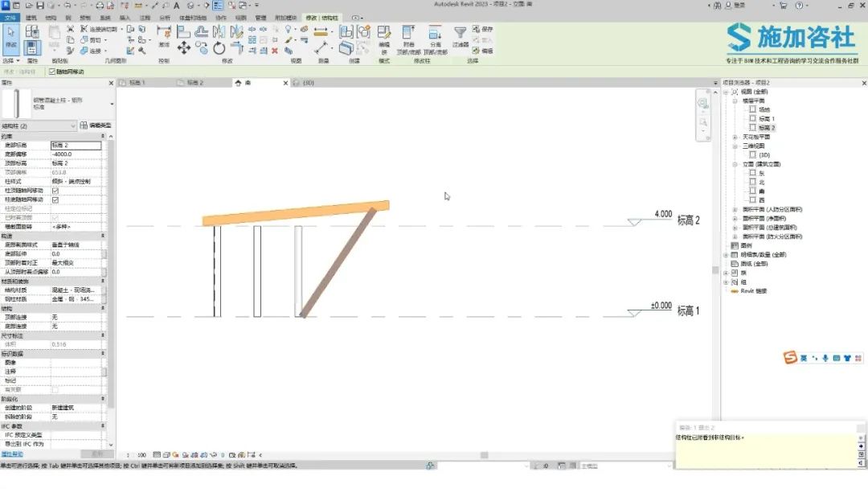
Task: Click the Cut to clipboard scissors icon
Action: [x=70, y=29]
